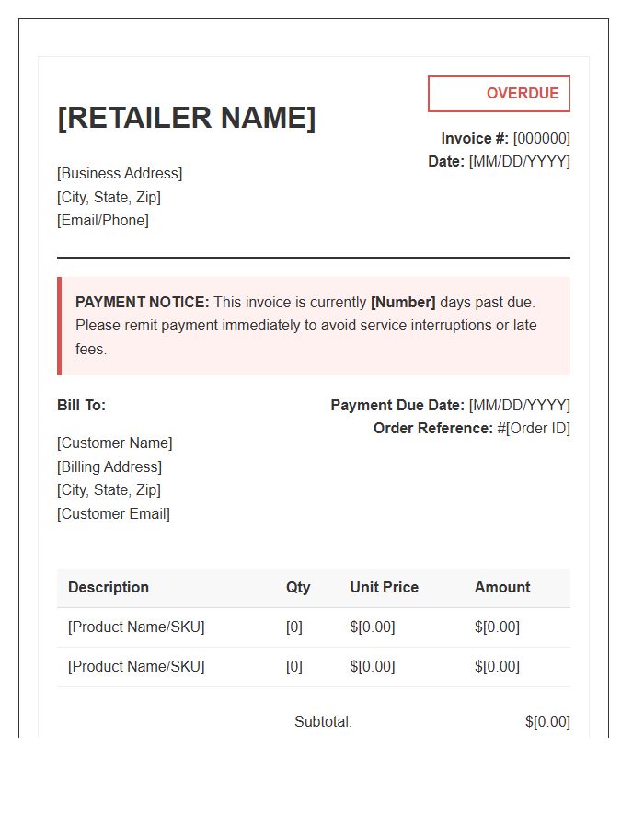The image size is (644, 828).
Task: Select [Product Name/SKU] in second item row
Action: coord(136,666)
